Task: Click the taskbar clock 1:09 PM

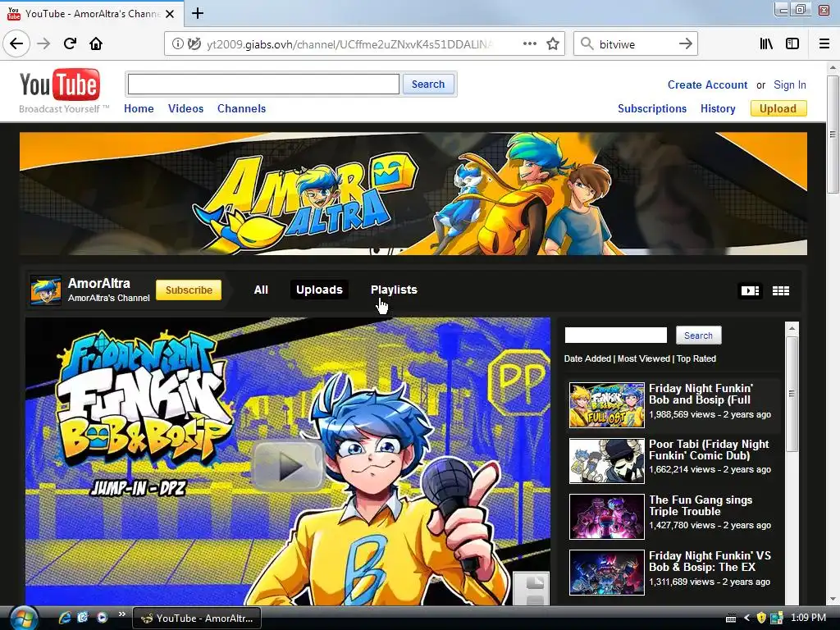Action: [x=808, y=618]
